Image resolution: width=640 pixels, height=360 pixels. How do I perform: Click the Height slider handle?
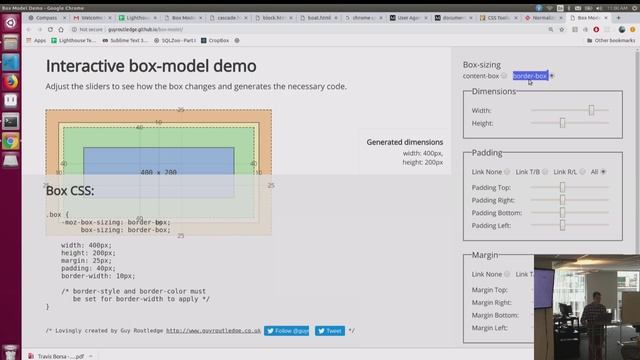pos(562,123)
